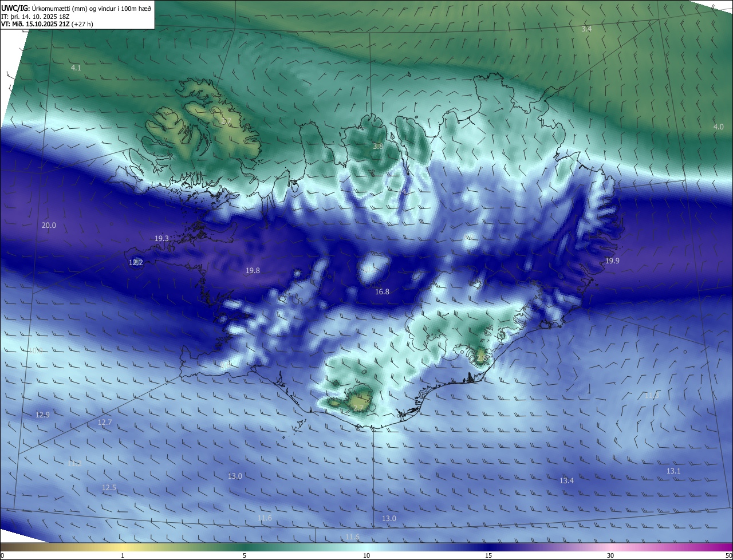Click the color scale at the 30 tick
The width and height of the screenshot is (733, 560).
610,555
